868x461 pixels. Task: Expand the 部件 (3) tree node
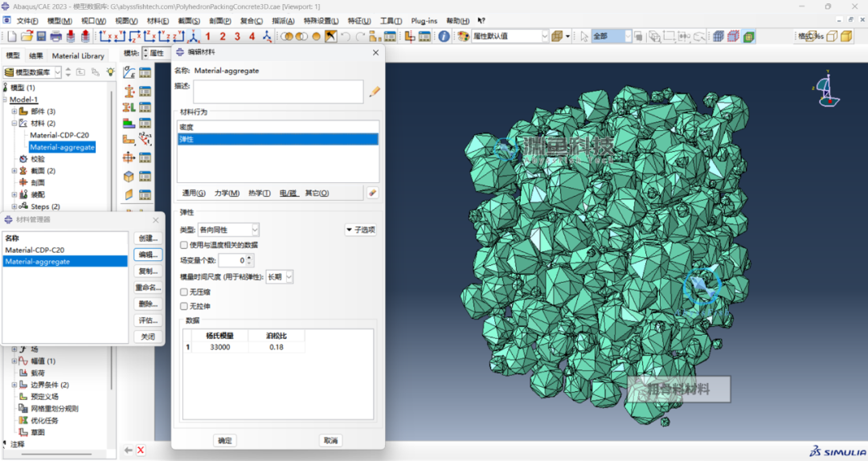[14, 112]
